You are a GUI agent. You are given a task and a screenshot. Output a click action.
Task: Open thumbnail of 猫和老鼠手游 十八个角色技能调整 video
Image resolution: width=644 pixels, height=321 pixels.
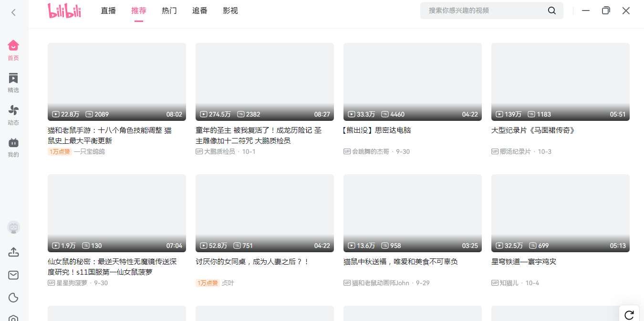pos(117,82)
